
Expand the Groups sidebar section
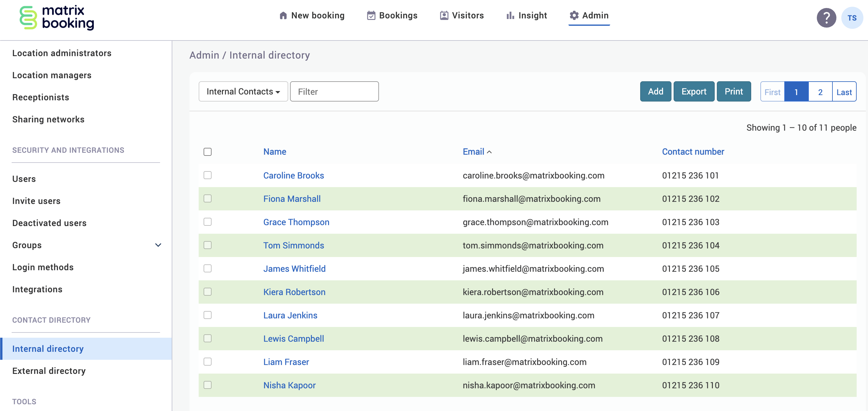(158, 245)
